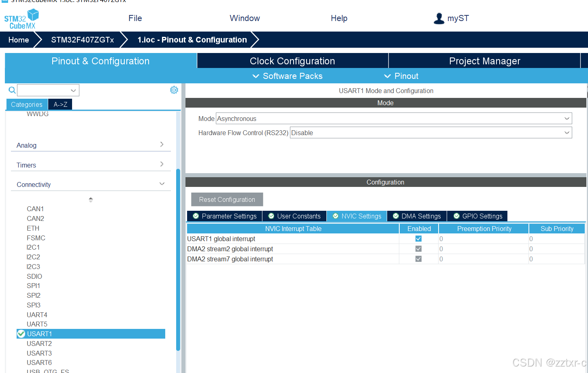Click the STM32F407ZGTx breadcrumb
588x373 pixels.
coord(82,40)
